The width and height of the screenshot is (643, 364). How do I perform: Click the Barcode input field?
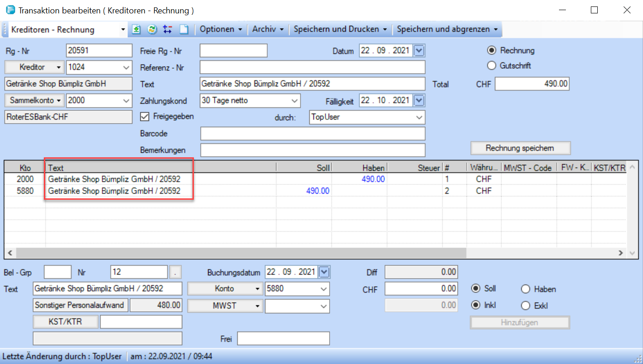click(312, 134)
